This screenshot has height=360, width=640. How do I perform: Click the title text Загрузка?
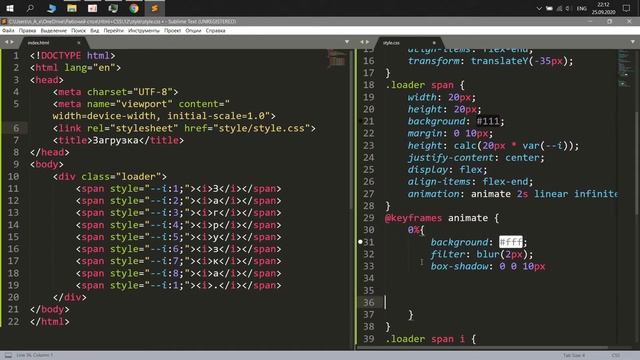116,140
